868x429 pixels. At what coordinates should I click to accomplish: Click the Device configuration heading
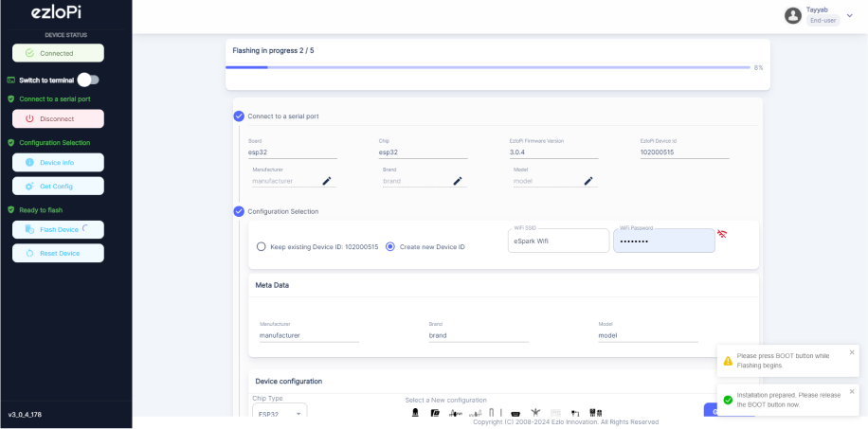pyautogui.click(x=288, y=382)
